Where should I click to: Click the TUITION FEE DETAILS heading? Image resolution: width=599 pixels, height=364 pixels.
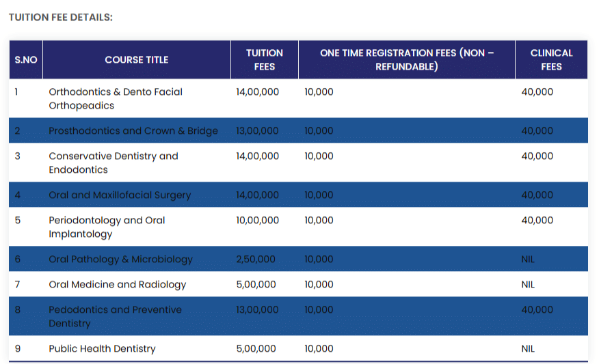pyautogui.click(x=61, y=17)
